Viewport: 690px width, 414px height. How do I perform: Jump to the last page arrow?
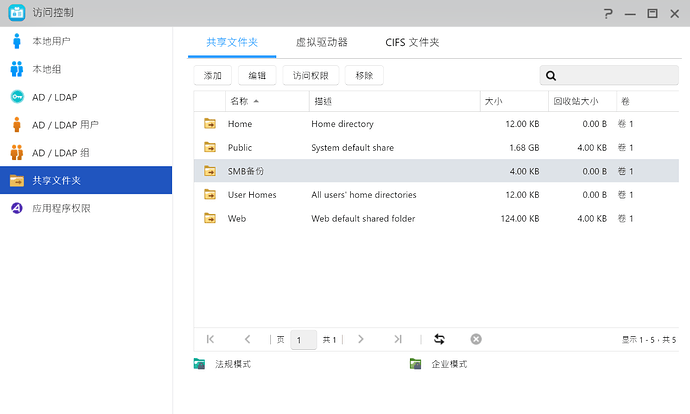[398, 339]
